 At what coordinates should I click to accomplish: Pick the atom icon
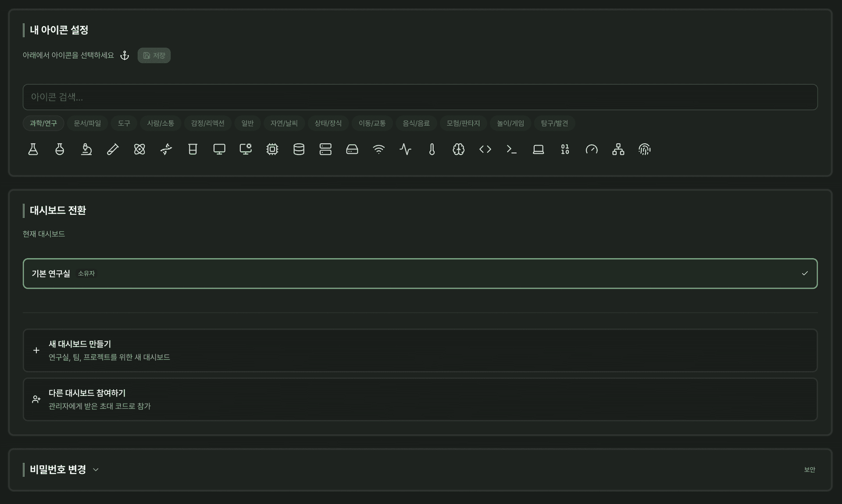coord(139,149)
